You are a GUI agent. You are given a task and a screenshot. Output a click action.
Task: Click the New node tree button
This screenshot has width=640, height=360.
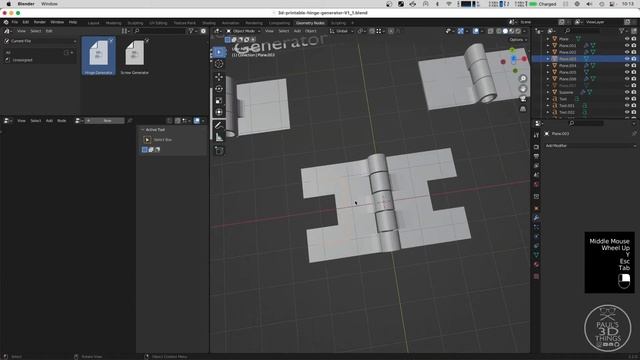click(x=104, y=121)
